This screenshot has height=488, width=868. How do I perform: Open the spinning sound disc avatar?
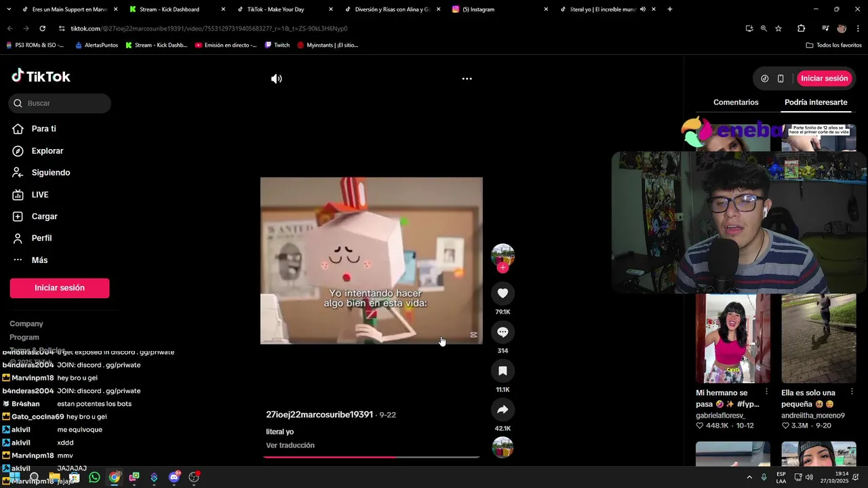(502, 447)
